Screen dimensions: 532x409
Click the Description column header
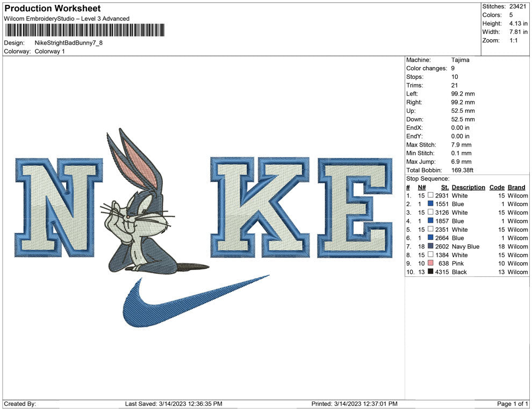pyautogui.click(x=468, y=187)
